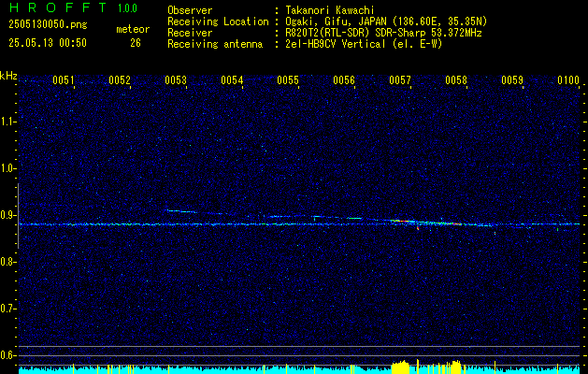Click the 0.7 kHz axis label

point(7,309)
